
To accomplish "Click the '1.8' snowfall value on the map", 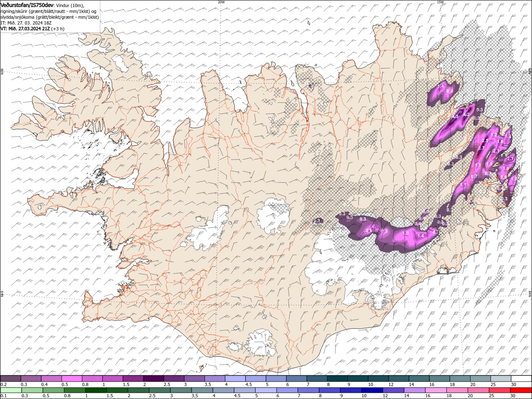I will click(x=500, y=141).
